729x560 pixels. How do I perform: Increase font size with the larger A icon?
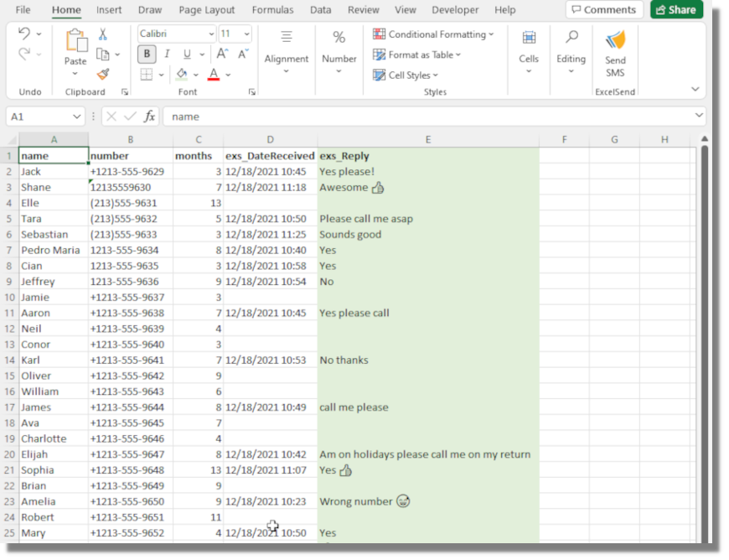point(222,54)
